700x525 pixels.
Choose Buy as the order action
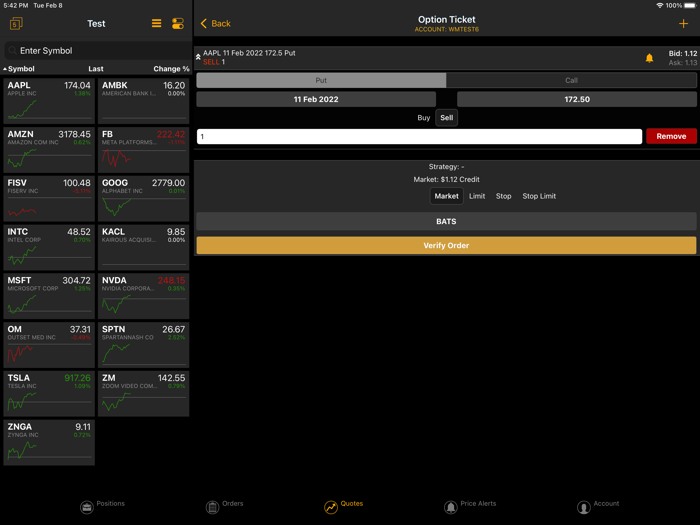pos(423,118)
